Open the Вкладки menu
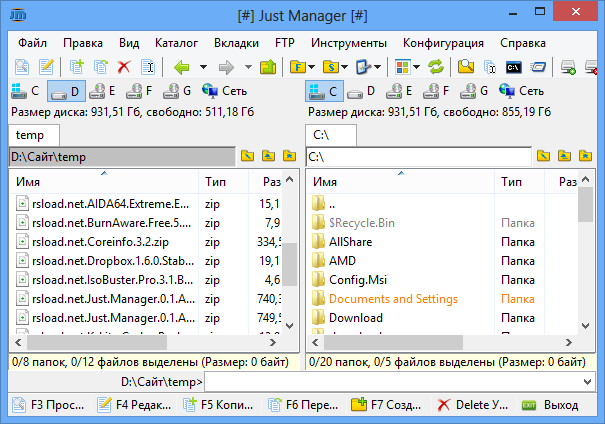The width and height of the screenshot is (605, 424). pos(236,43)
